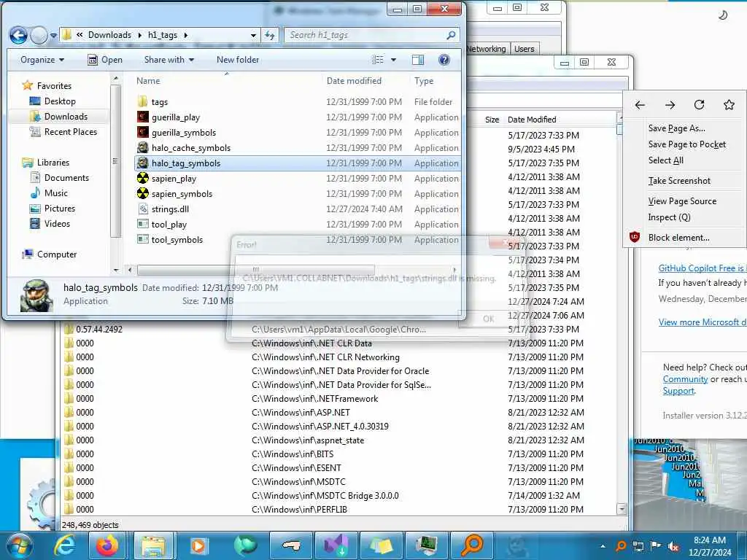This screenshot has width=747, height=560.
Task: Select the tool_play application
Action: [x=169, y=225]
